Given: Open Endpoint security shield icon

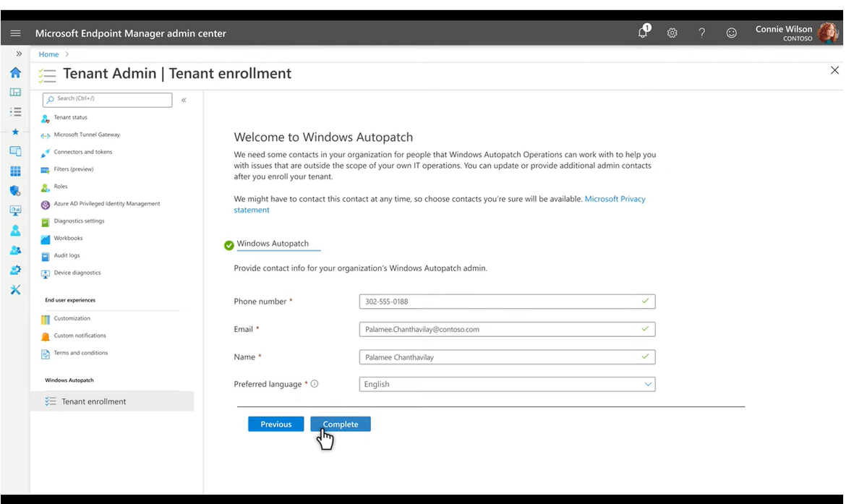Looking at the screenshot, I should pos(16,190).
